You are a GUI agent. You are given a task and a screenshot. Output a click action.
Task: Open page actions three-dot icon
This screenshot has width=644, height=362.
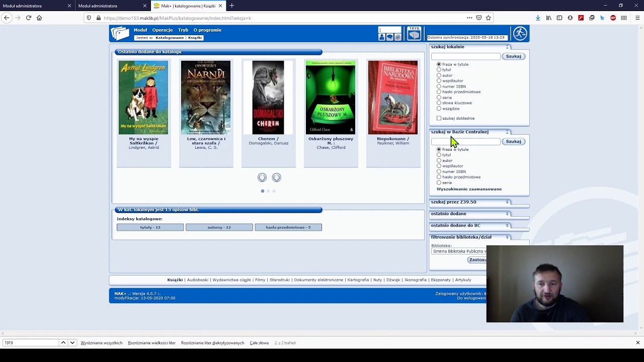point(469,18)
